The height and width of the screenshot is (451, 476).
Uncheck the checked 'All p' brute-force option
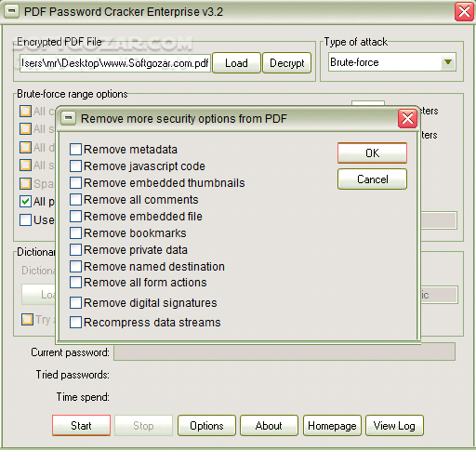tap(25, 202)
